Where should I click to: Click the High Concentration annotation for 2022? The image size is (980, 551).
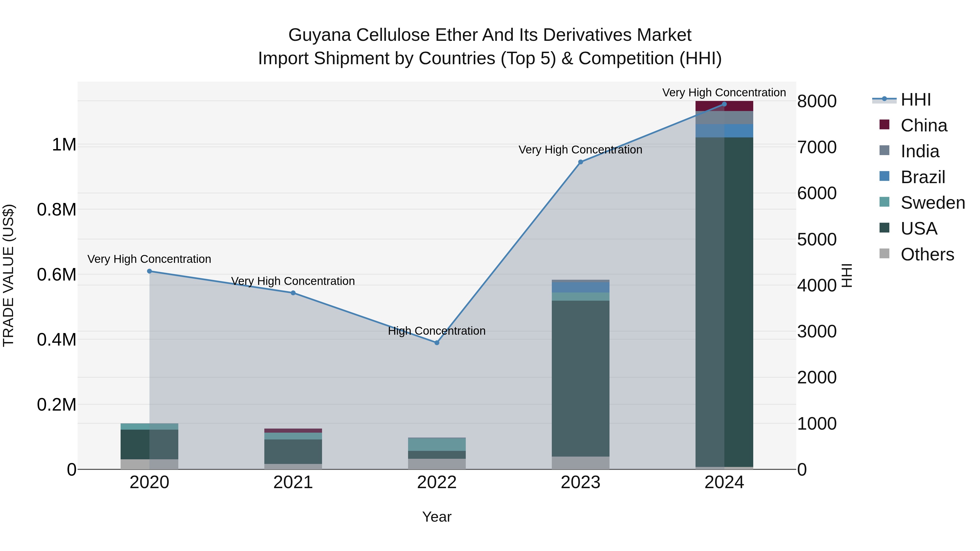[437, 331]
